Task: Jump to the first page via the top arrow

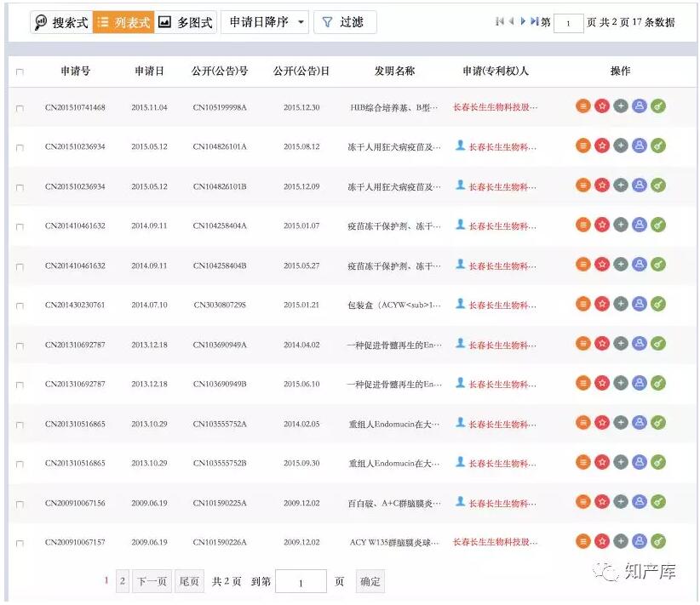Action: pos(500,21)
